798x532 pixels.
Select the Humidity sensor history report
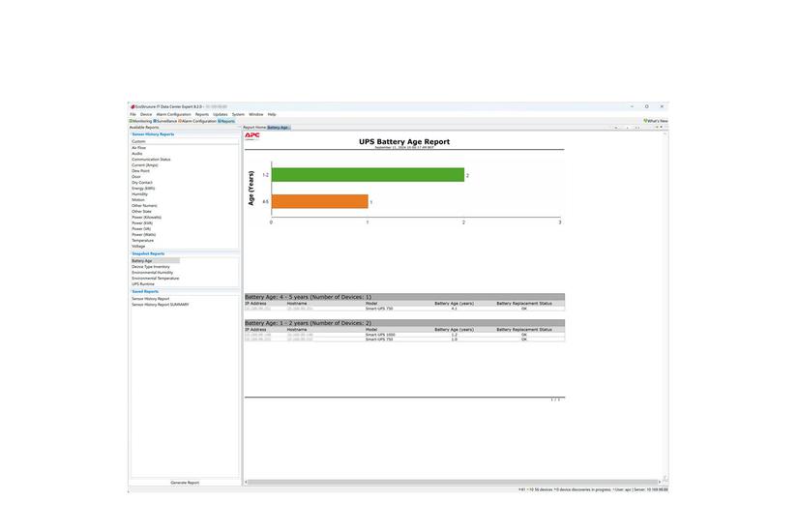tap(139, 194)
